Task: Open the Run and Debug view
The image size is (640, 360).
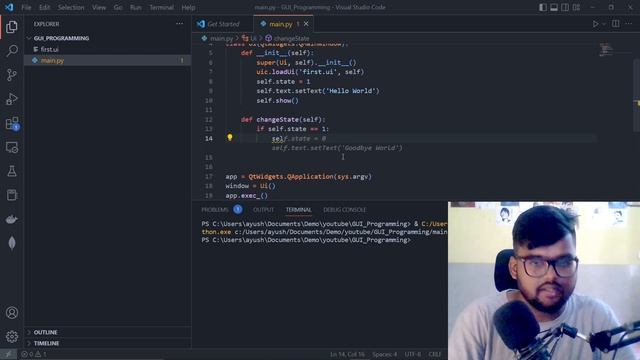Action: click(12, 99)
